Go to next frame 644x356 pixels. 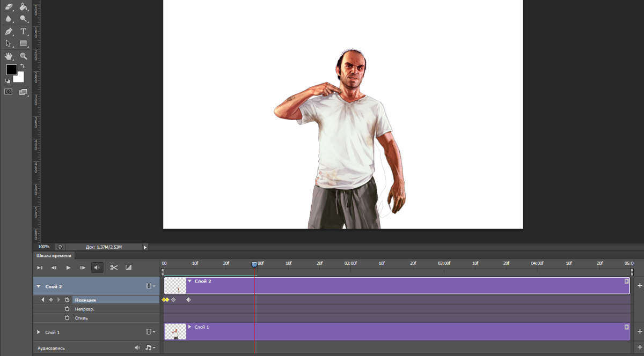click(83, 268)
